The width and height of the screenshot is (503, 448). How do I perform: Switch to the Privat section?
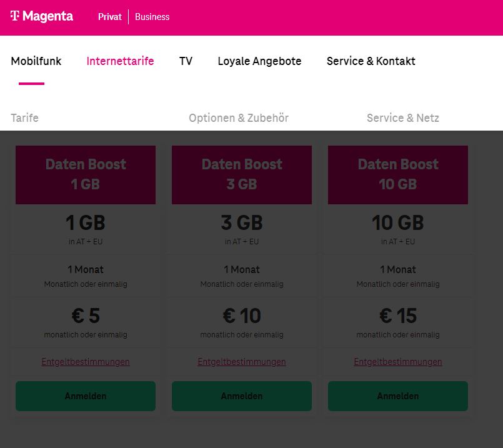[110, 17]
